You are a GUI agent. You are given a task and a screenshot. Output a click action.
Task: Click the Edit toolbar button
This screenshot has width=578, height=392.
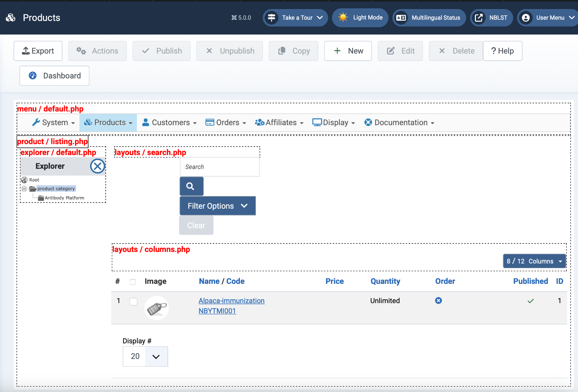pos(400,51)
